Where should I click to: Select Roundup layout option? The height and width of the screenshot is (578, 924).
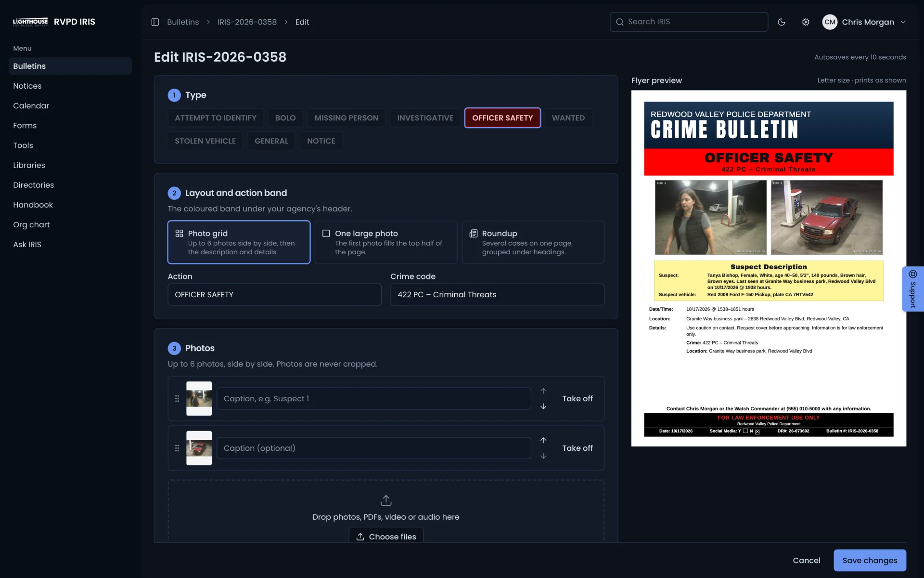pos(533,242)
